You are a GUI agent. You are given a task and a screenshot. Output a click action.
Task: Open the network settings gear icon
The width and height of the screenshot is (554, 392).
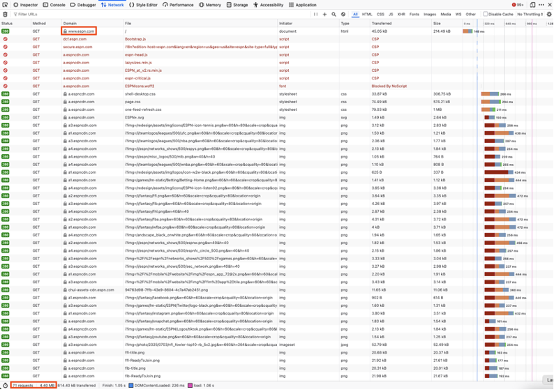coord(549,15)
